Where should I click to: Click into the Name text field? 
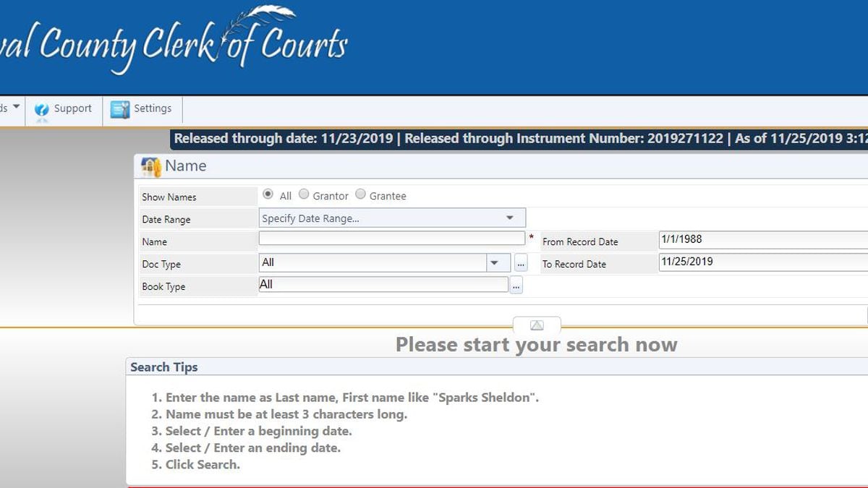pos(391,238)
